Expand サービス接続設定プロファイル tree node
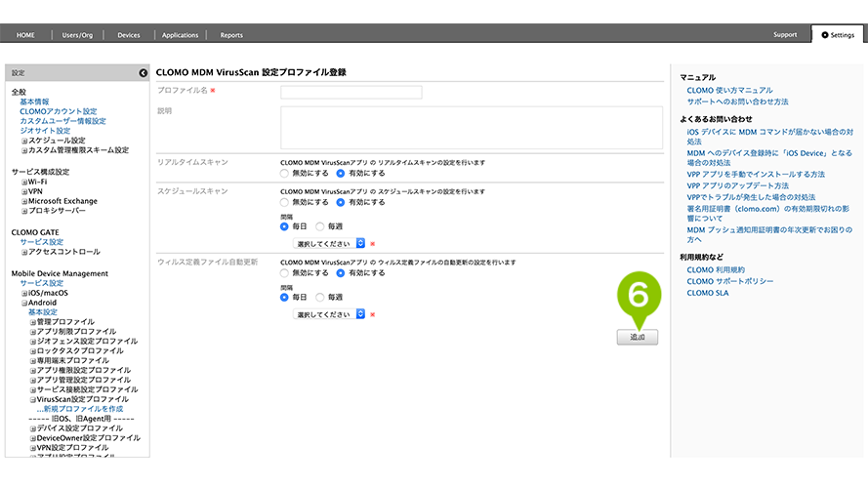This screenshot has height=488, width=868. (x=32, y=390)
